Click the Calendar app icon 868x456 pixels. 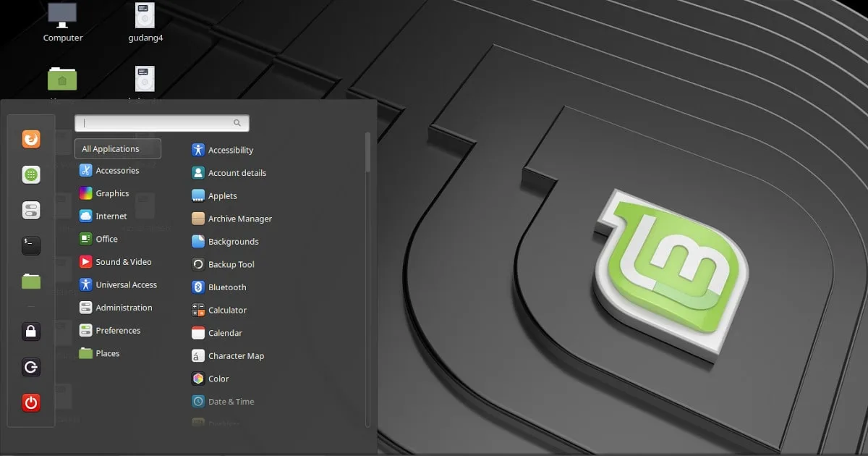pos(198,333)
